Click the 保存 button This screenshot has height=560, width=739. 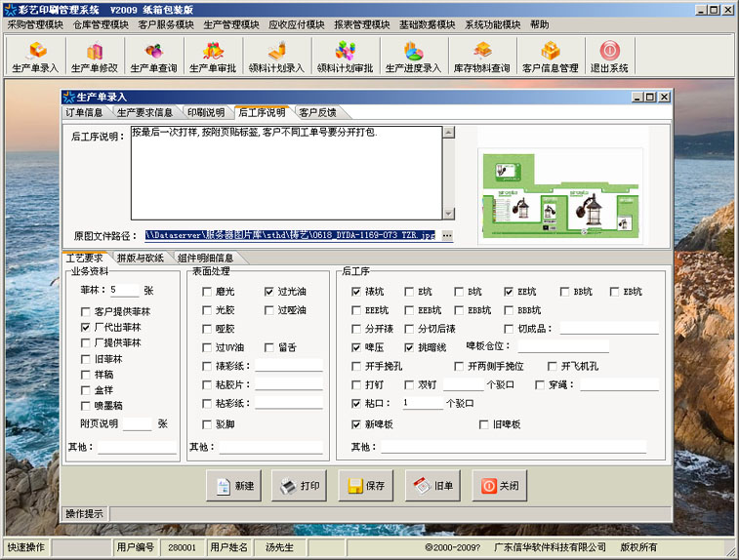[x=364, y=485]
